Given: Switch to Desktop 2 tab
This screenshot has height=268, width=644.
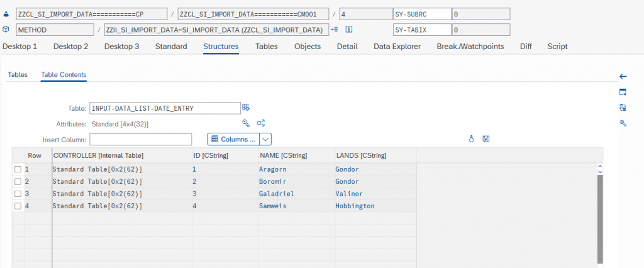Looking at the screenshot, I should click(70, 47).
